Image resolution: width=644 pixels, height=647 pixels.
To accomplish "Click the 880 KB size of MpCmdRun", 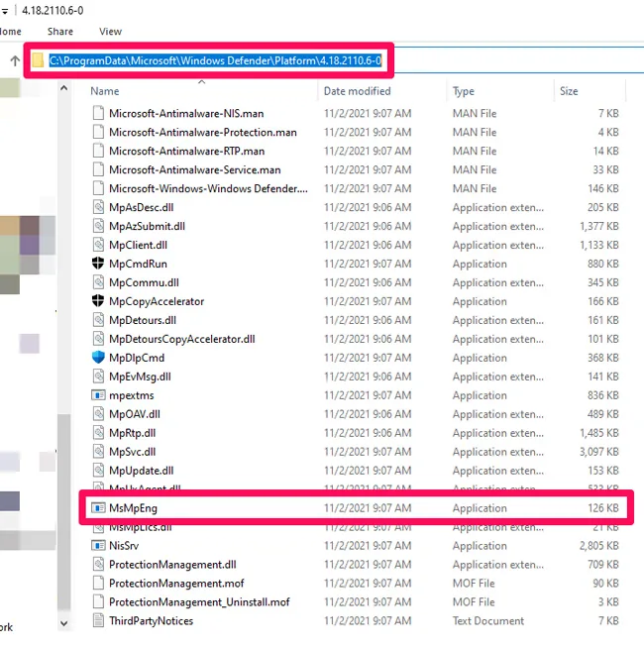I will click(x=603, y=264).
